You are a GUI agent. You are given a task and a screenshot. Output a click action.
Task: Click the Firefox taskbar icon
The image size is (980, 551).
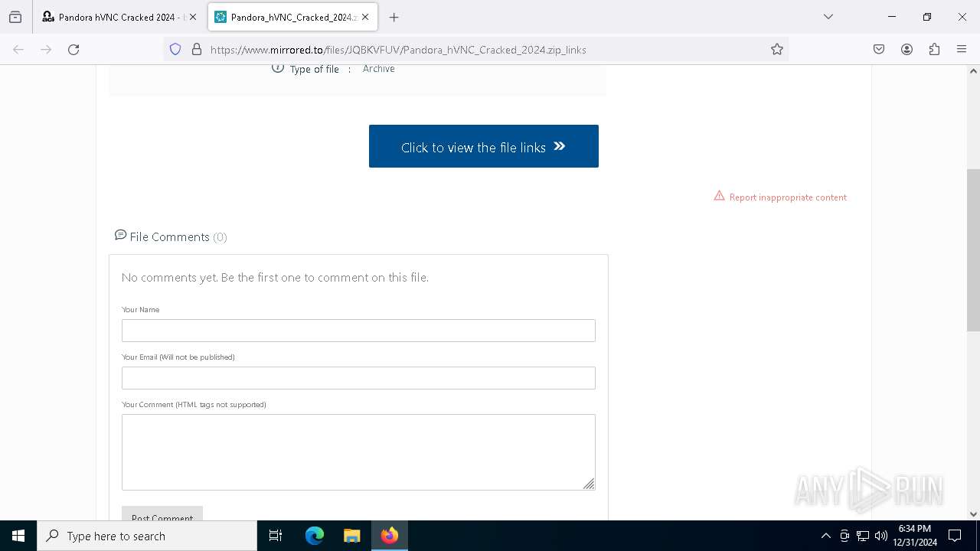pos(390,536)
